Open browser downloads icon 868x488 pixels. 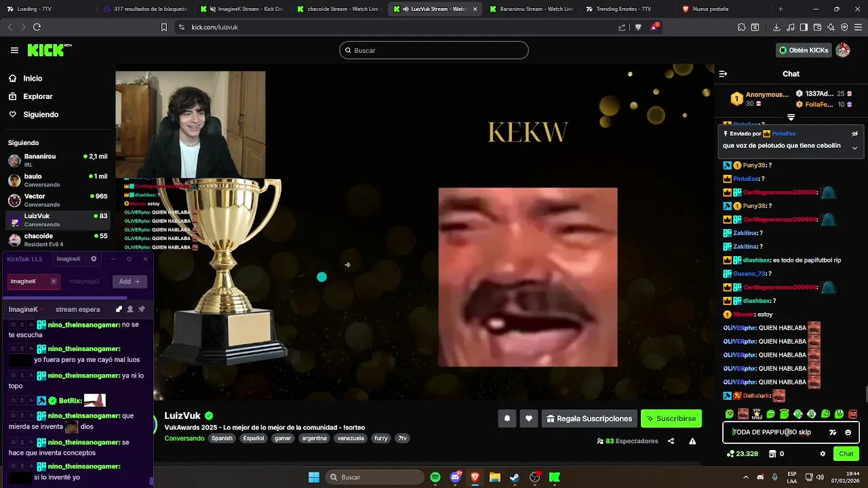776,27
